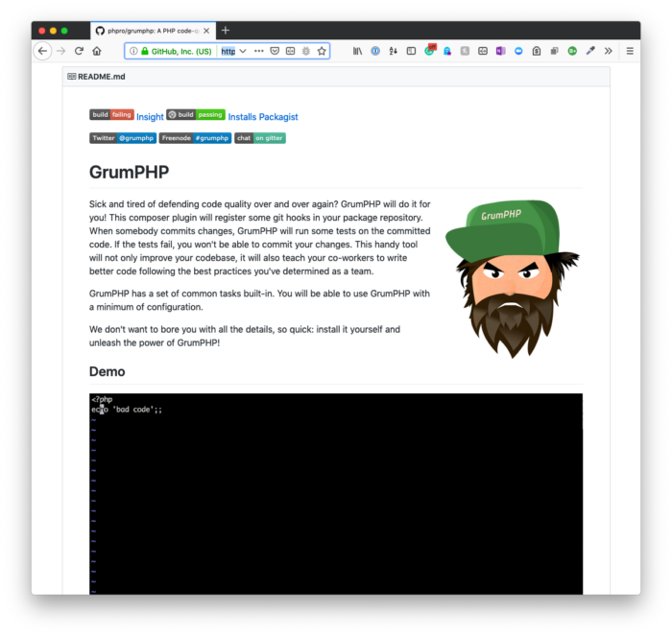Open the Library bookmarks icon
The height and width of the screenshot is (636, 672).
tap(357, 51)
